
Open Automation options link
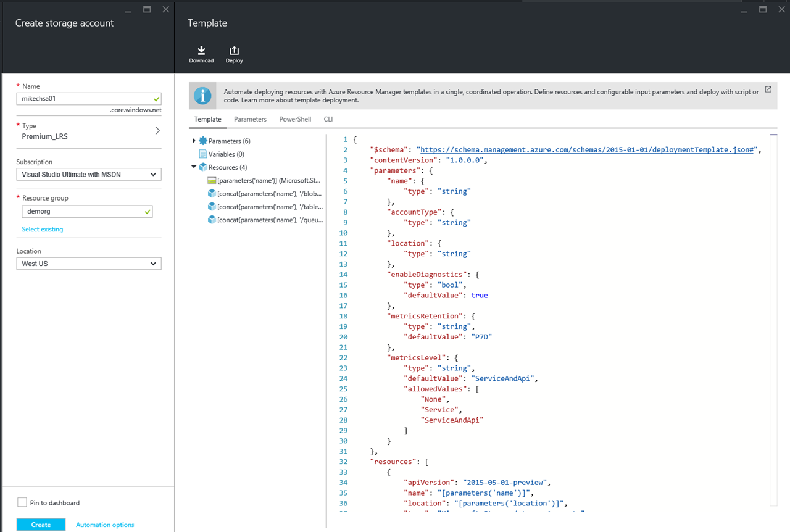pos(105,525)
